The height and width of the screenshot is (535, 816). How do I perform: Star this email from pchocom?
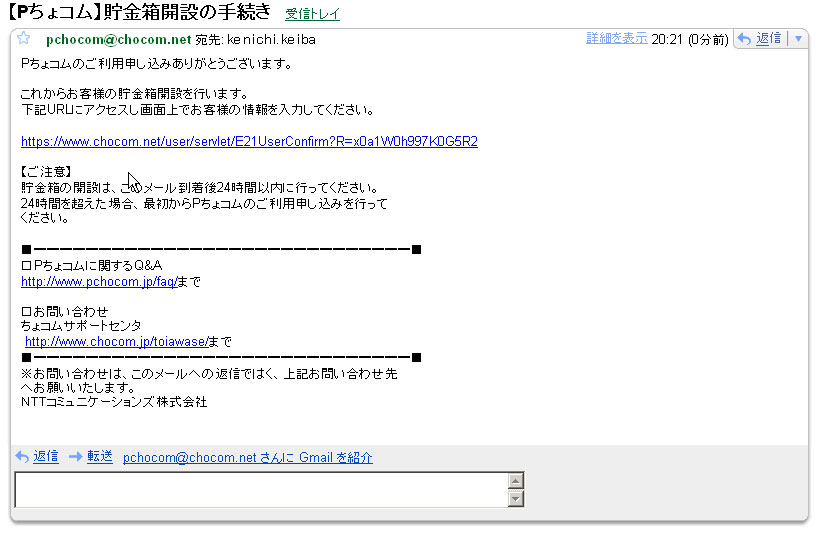click(23, 38)
